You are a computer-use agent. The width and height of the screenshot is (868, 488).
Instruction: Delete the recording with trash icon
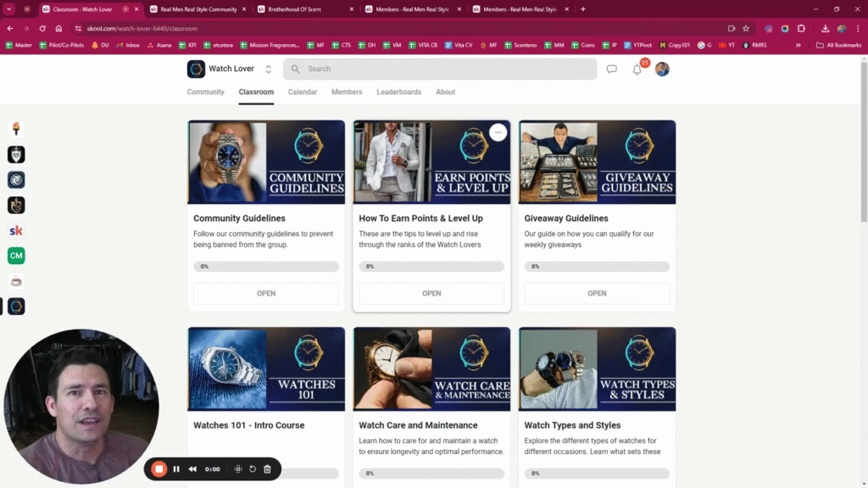[x=267, y=469]
